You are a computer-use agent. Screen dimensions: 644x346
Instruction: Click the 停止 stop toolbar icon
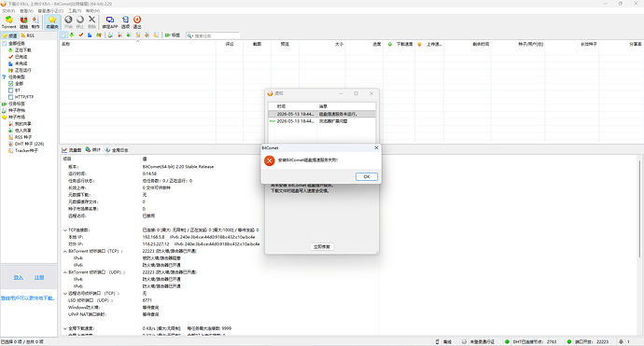point(80,22)
